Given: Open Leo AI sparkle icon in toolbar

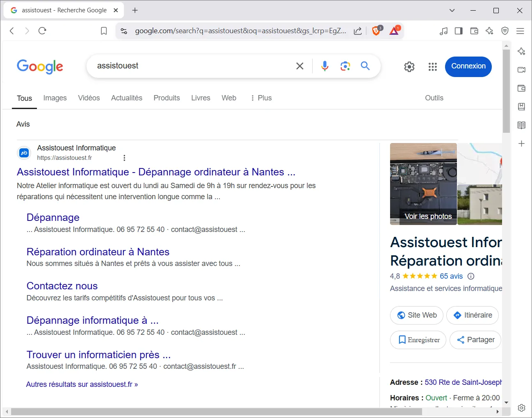Looking at the screenshot, I should tap(489, 31).
